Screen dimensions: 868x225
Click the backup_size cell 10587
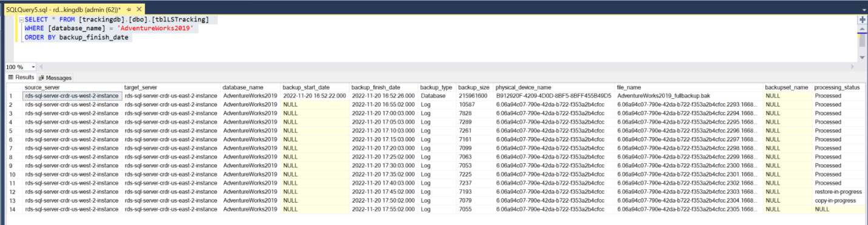click(475, 104)
